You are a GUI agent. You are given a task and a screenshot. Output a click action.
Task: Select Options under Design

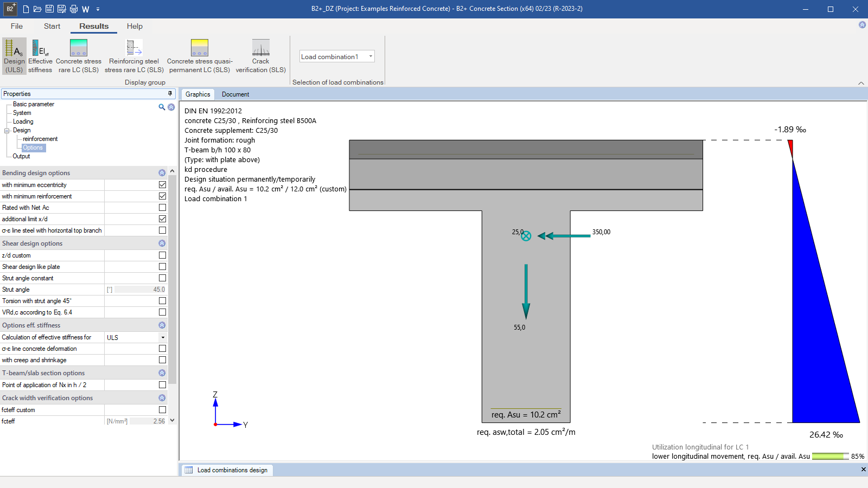[x=33, y=147]
